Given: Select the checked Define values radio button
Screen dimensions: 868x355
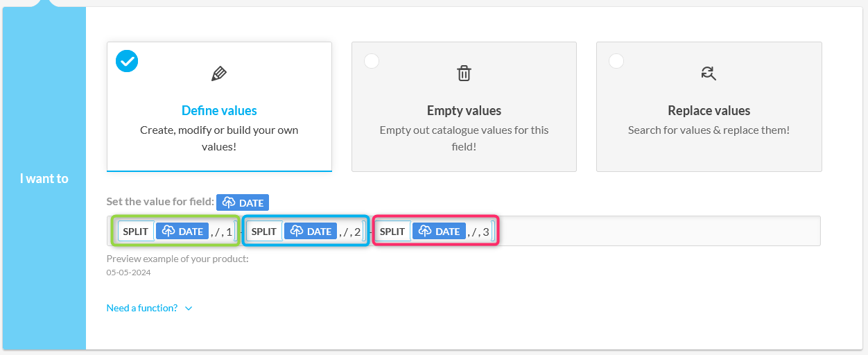Looking at the screenshot, I should pyautogui.click(x=127, y=61).
